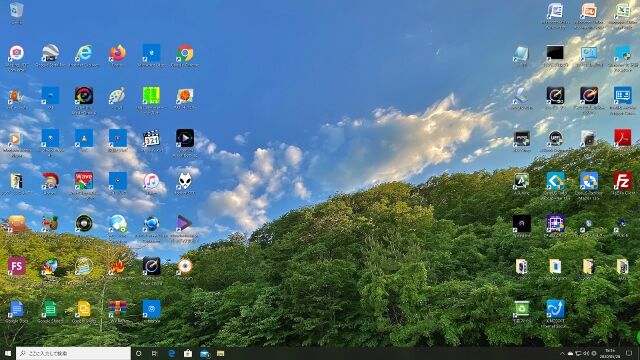Click the taskbar search input box
The height and width of the screenshot is (360, 640).
[73, 353]
